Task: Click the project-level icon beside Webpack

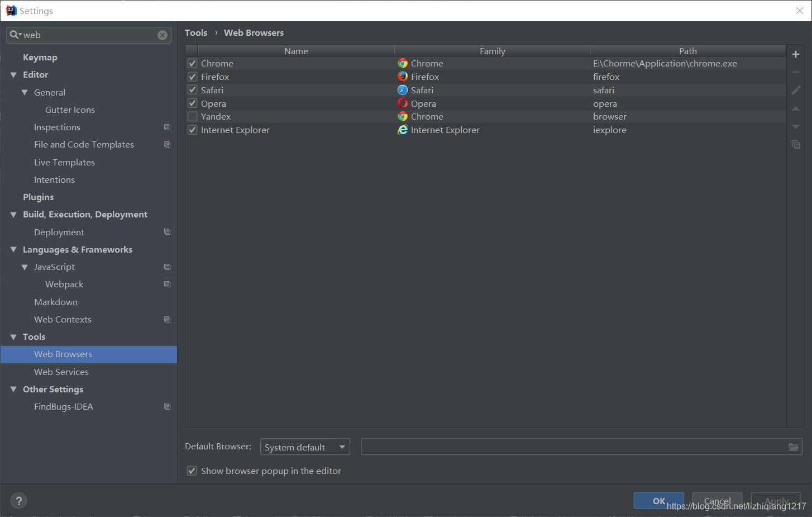Action: [167, 284]
